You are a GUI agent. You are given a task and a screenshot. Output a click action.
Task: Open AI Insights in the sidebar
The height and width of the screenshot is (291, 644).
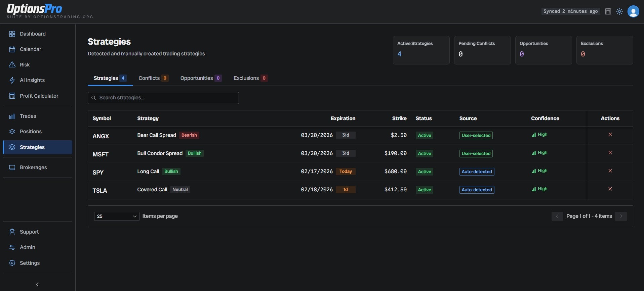(x=38, y=80)
